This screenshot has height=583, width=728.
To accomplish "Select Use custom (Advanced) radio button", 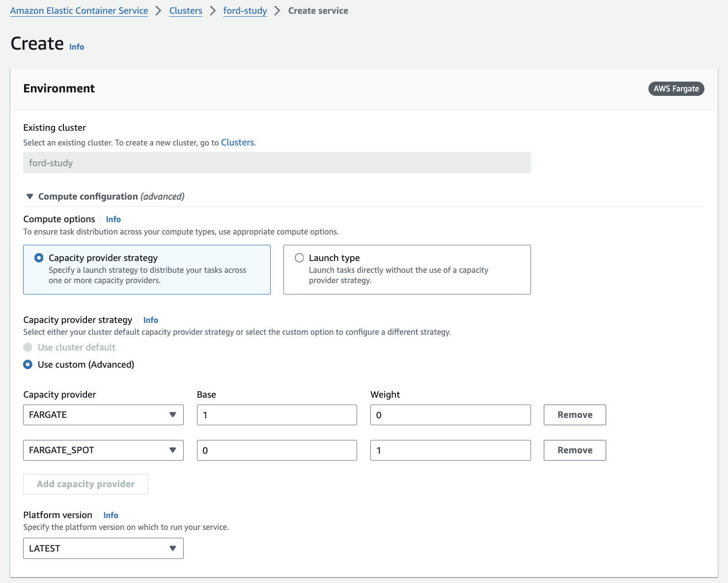I will tap(28, 365).
